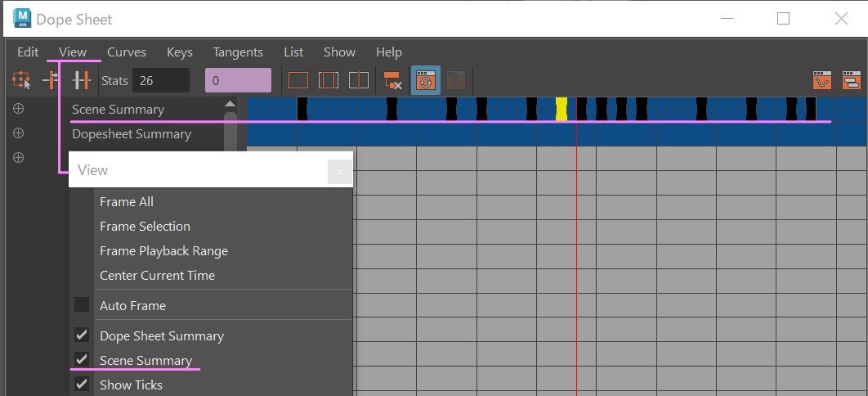Open the Graph Editor from toolbar icon
868x396 pixels.
(821, 80)
